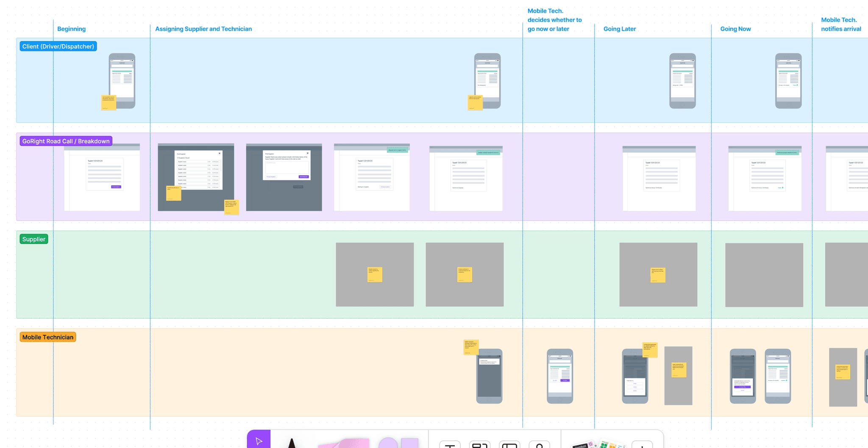
Task: Select sticky note overlapping supplier list modal's left edge
Action: [x=173, y=193]
